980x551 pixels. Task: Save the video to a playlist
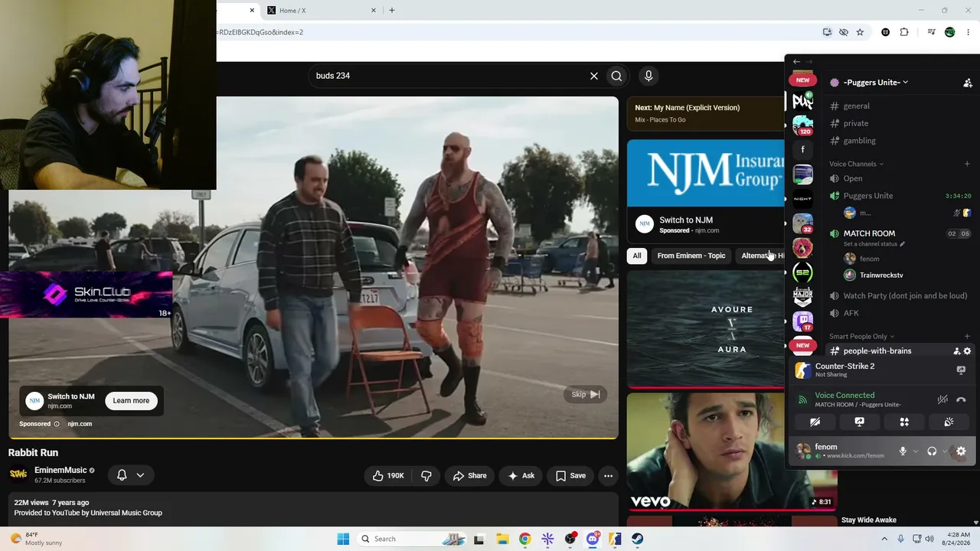pyautogui.click(x=570, y=476)
